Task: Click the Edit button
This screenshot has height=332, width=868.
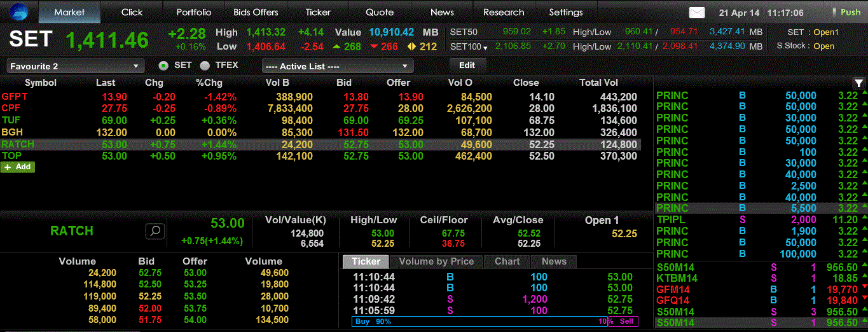Action: click(467, 65)
